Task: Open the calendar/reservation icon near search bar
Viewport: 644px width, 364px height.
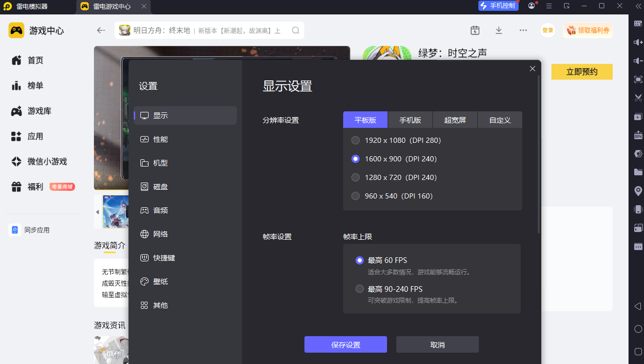Action: [475, 30]
